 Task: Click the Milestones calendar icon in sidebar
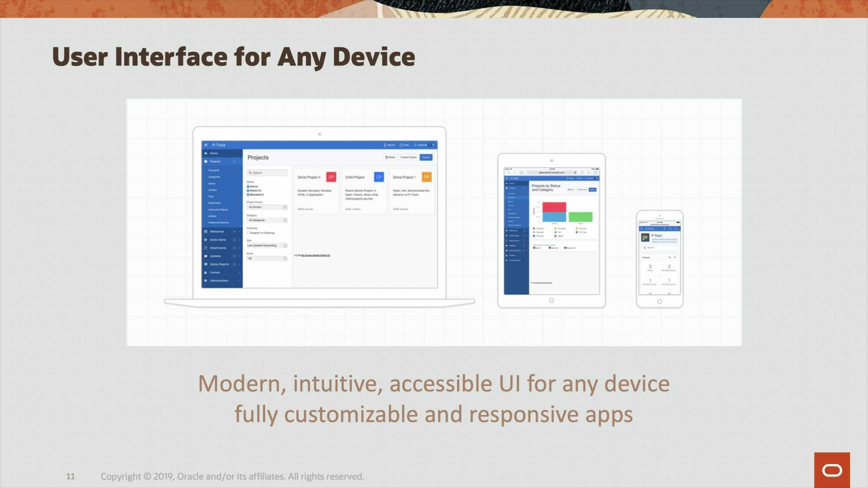coord(206,231)
